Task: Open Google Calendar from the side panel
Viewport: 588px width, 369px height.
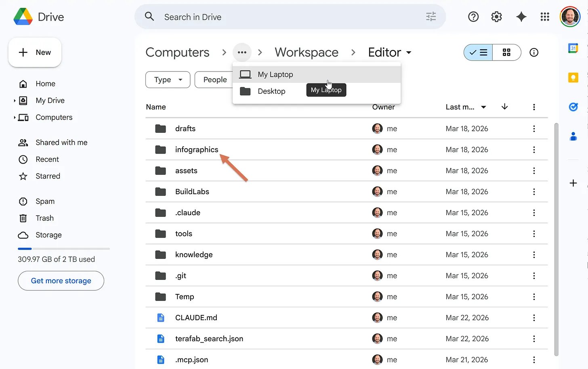Action: [x=573, y=48]
